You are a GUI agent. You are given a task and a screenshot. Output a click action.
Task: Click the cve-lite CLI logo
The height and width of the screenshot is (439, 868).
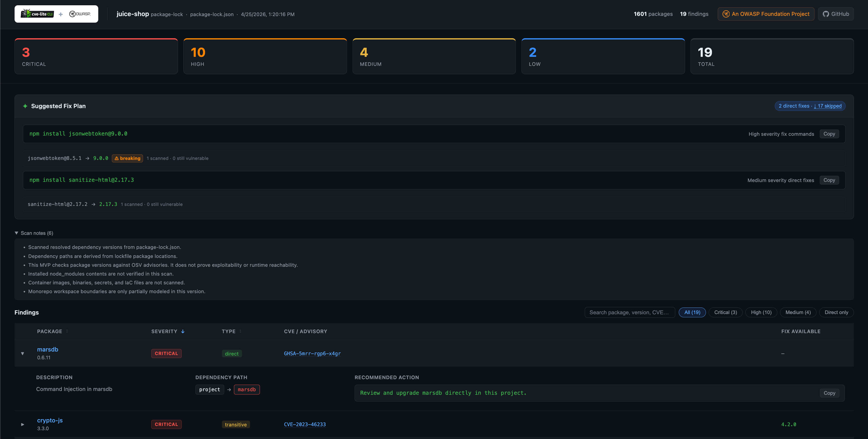coord(37,14)
